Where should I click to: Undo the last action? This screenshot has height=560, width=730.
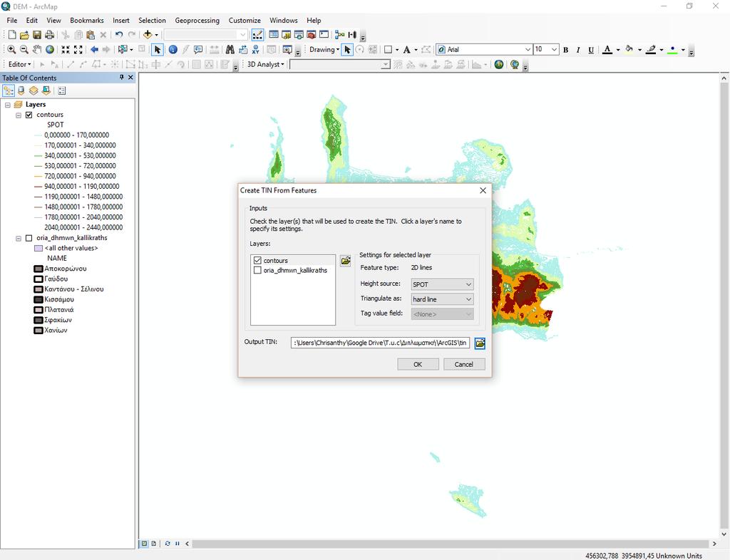pos(119,34)
